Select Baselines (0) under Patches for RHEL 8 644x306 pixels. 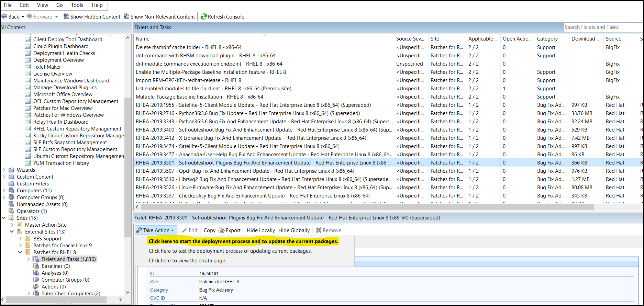pos(56,266)
